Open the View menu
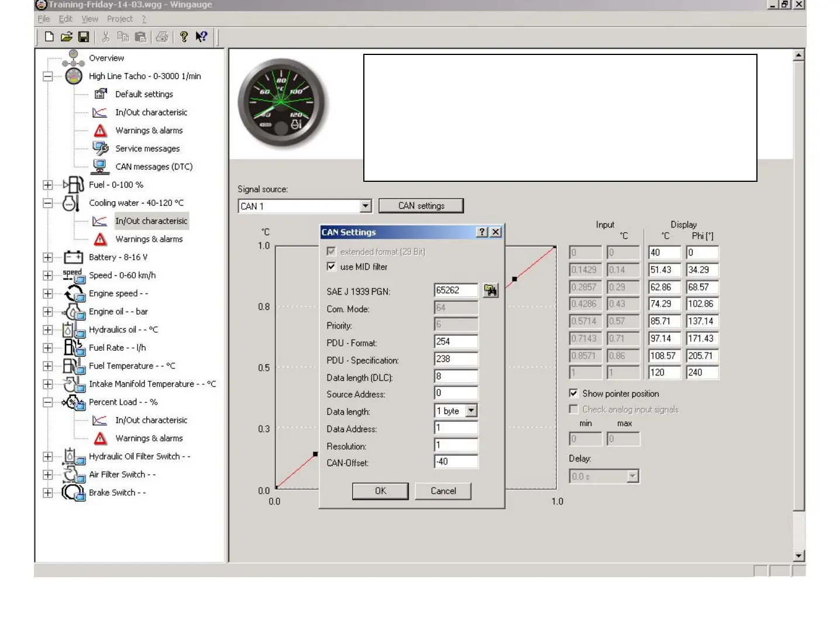This screenshot has height=628, width=840. coord(89,19)
